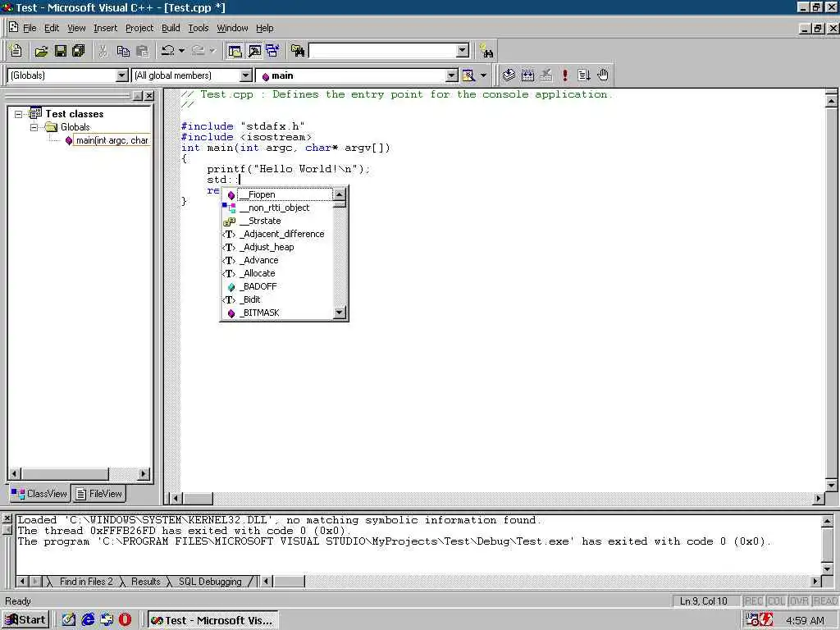840x630 pixels.
Task: Open the Tools menu
Action: (x=199, y=28)
